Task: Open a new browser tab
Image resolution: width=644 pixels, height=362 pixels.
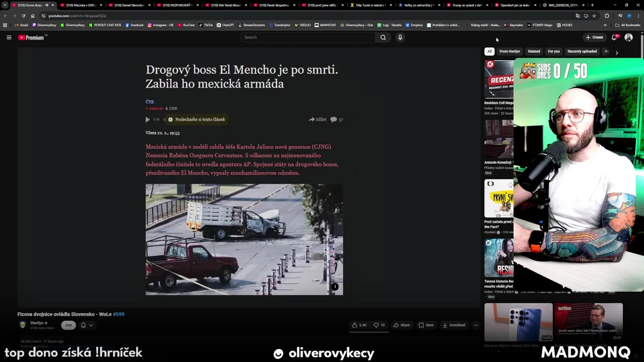Action: (592, 5)
